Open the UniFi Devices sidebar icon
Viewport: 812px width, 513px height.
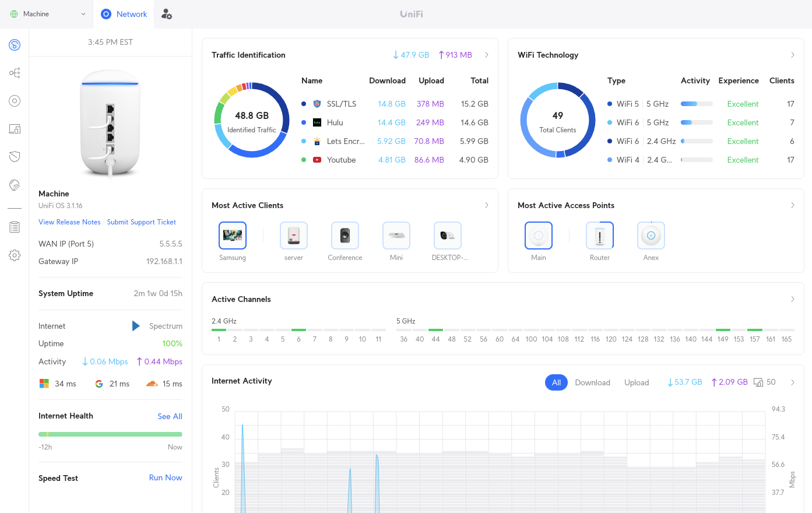click(15, 101)
